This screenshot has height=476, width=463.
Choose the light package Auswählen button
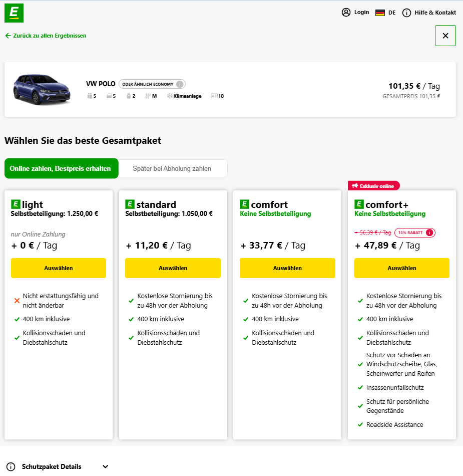click(59, 268)
